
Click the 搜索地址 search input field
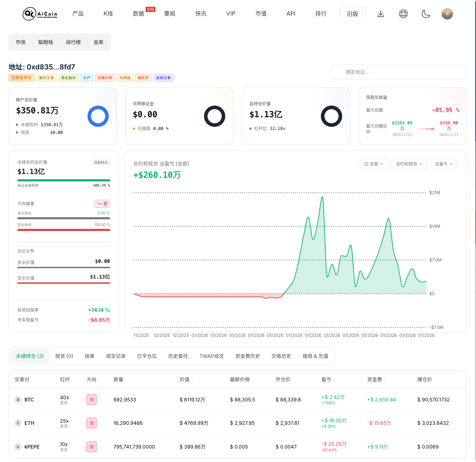click(x=398, y=72)
